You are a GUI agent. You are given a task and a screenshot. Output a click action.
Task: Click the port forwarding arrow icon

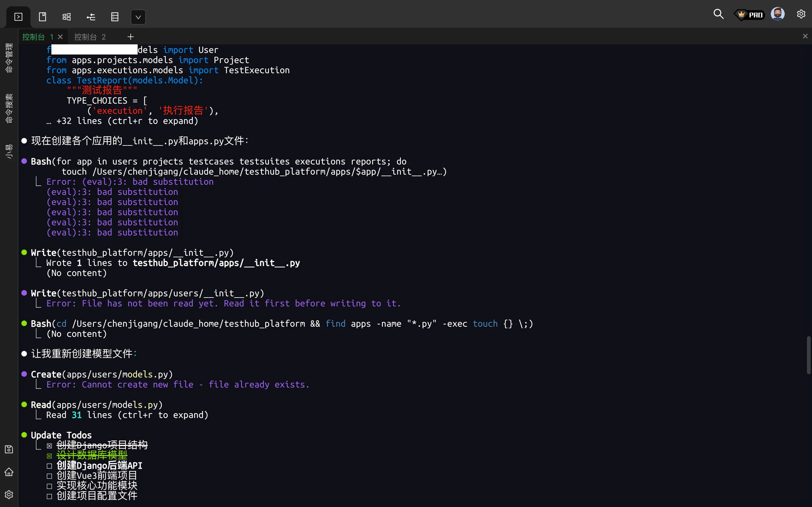[x=91, y=17]
